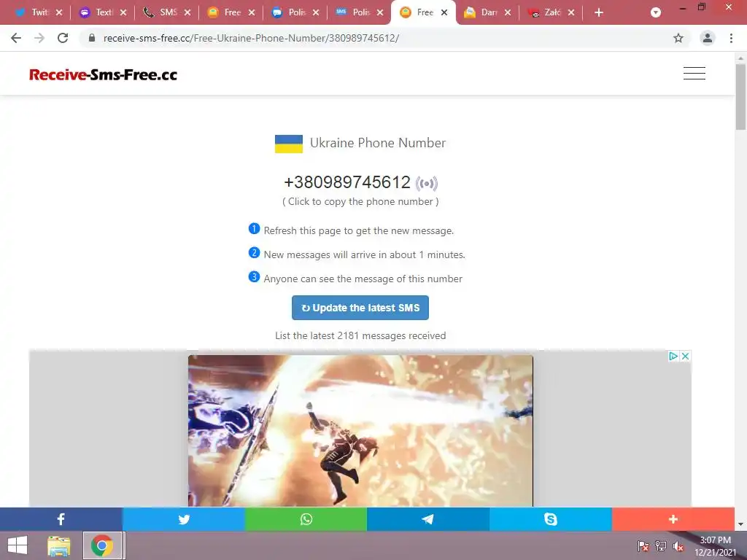
Task: Bookmark this page with the star
Action: [678, 38]
